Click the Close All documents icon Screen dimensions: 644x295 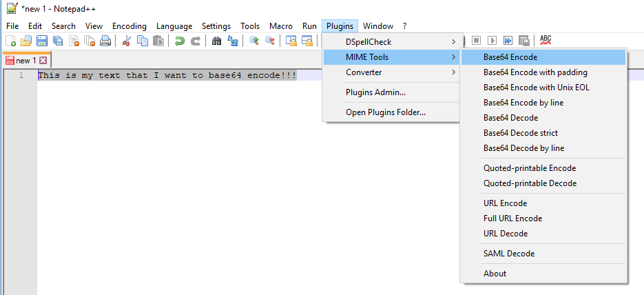coord(90,41)
